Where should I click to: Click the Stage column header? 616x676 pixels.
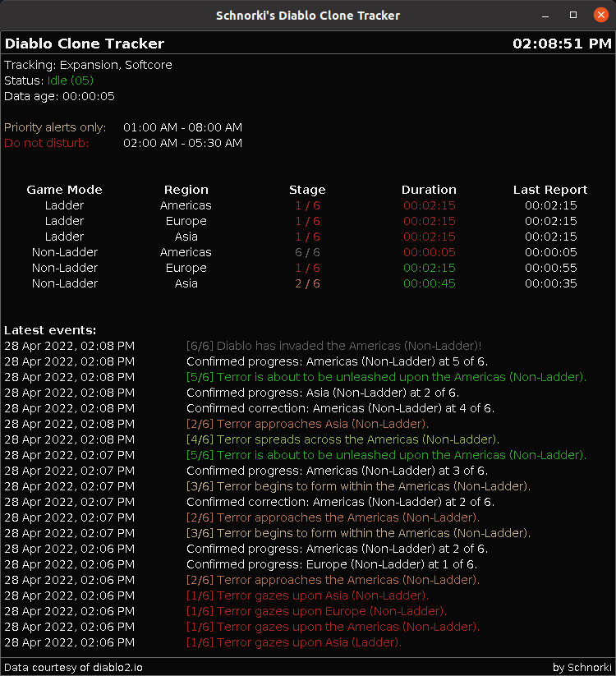coord(307,190)
